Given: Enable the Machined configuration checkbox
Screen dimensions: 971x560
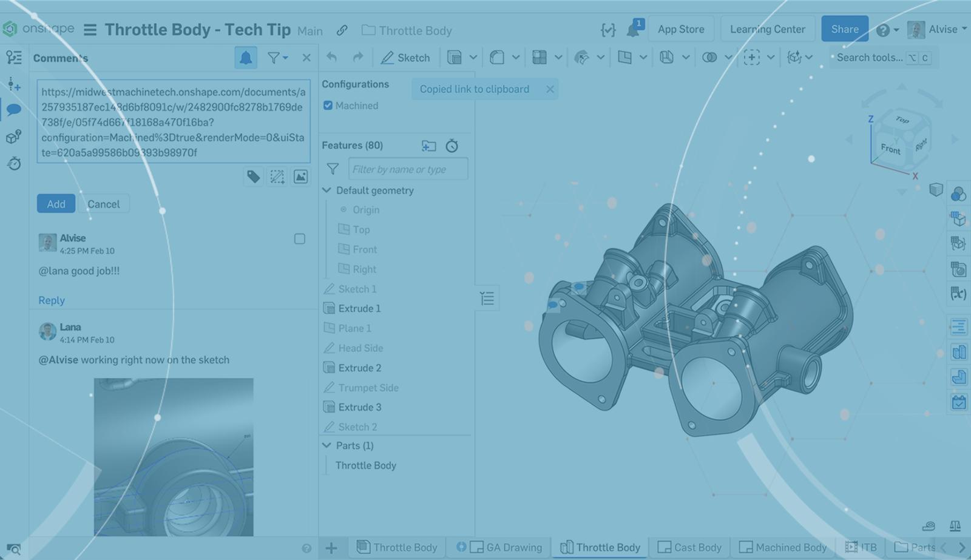Looking at the screenshot, I should click(328, 105).
